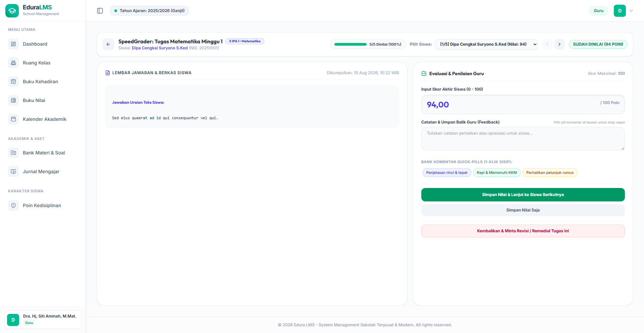Expand the user account chevron menu

[631, 11]
